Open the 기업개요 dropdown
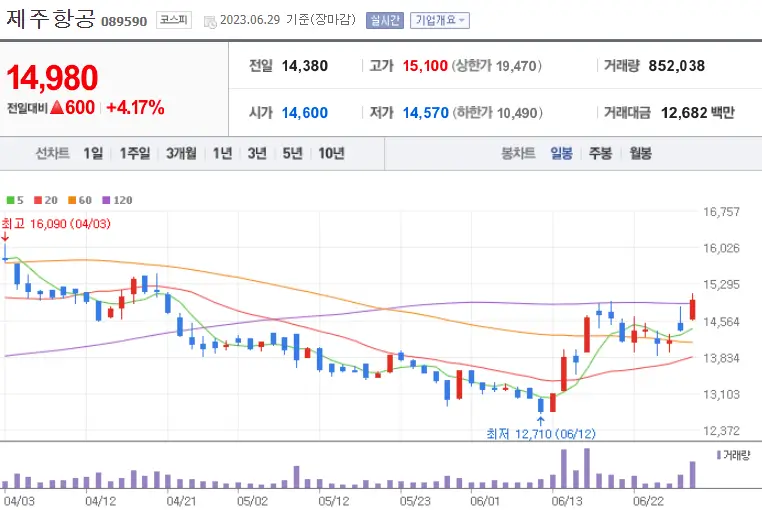The image size is (762, 510). click(x=440, y=20)
